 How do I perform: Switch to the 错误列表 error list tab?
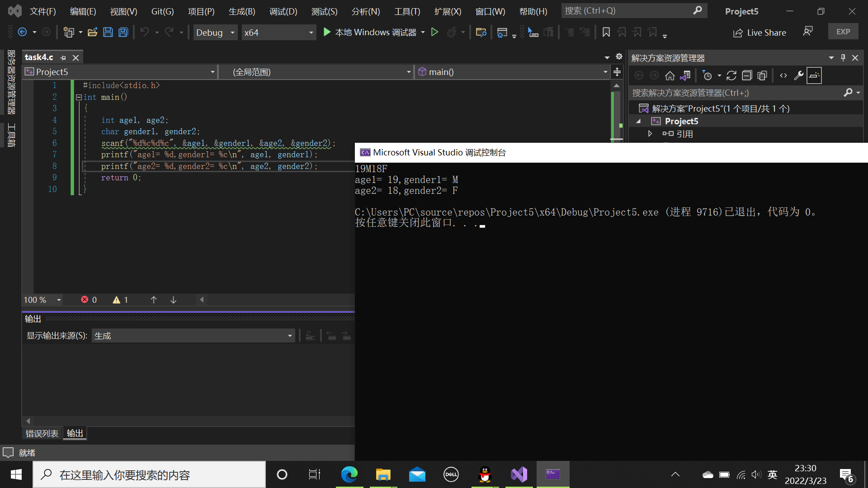(x=42, y=433)
